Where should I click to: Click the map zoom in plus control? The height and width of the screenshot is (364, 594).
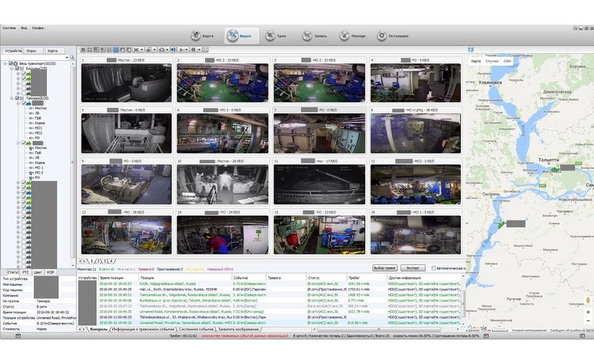pyautogui.click(x=587, y=312)
